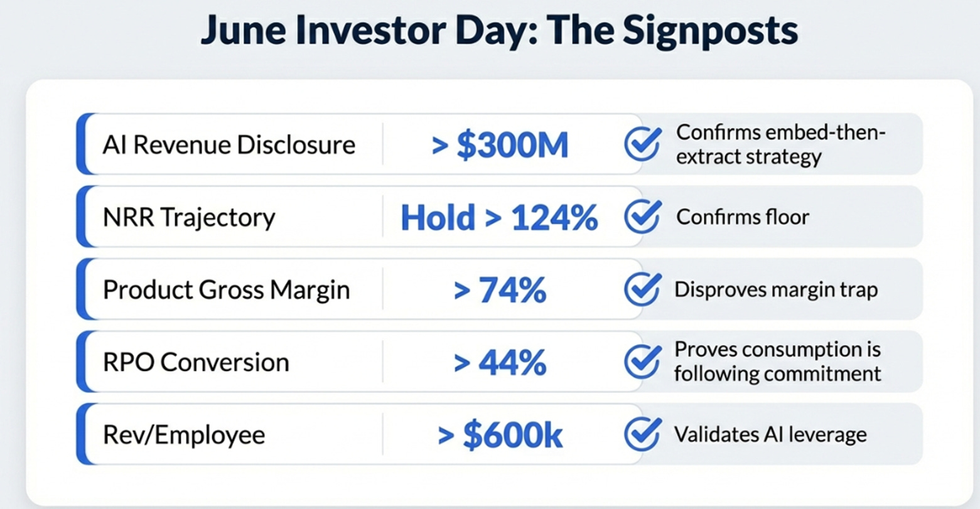The image size is (980, 509).
Task: Select the RPO Conversion row label
Action: coord(196,363)
